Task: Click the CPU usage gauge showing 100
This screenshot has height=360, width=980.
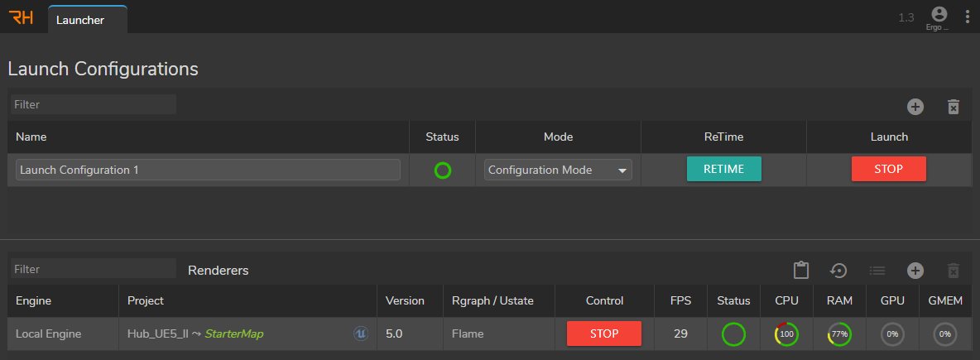Action: coord(786,334)
